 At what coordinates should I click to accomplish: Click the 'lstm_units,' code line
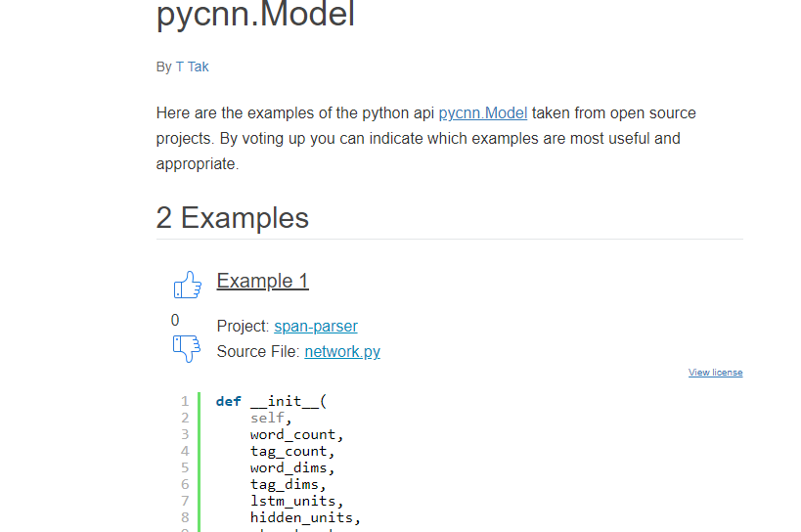296,501
